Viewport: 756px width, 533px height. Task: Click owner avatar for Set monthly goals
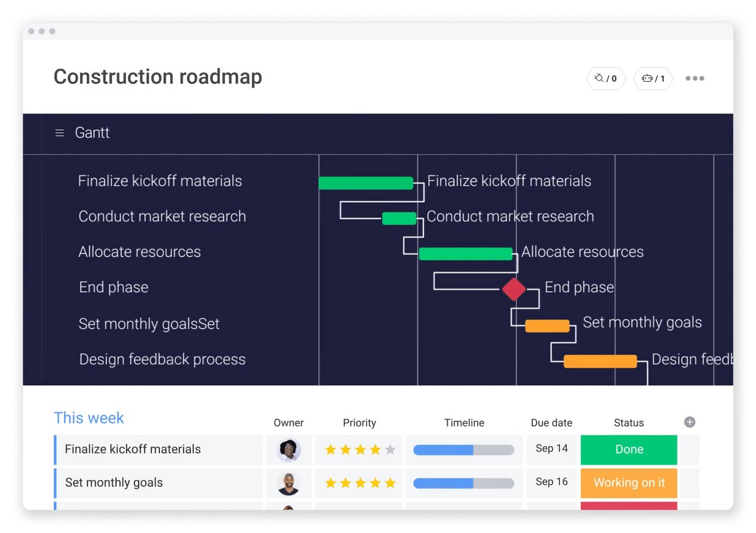(x=289, y=483)
